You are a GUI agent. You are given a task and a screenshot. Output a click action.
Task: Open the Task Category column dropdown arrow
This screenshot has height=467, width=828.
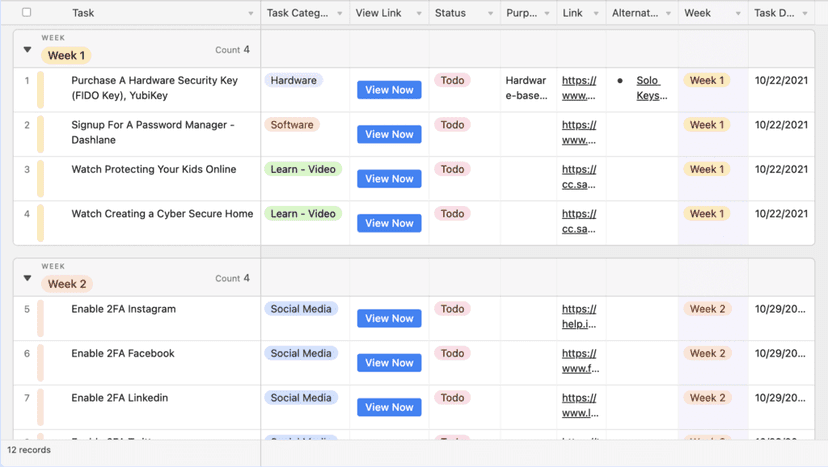pyautogui.click(x=339, y=14)
